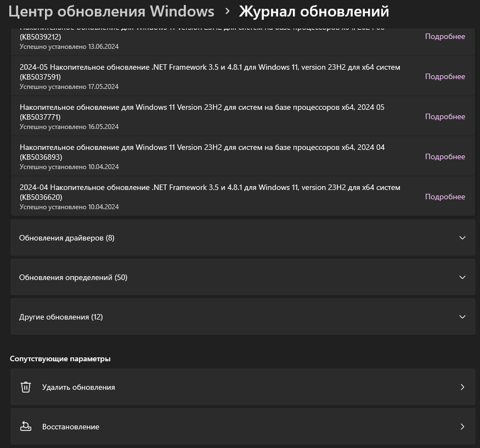The width and height of the screenshot is (480, 448).
Task: Click Подробнее next to KB5036893
Action: pos(445,157)
